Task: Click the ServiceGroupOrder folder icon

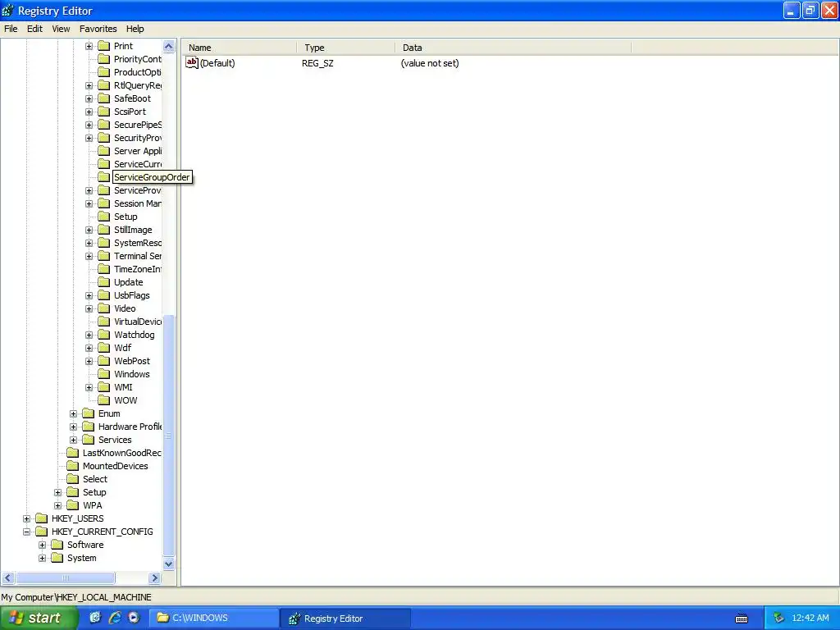Action: 104,177
